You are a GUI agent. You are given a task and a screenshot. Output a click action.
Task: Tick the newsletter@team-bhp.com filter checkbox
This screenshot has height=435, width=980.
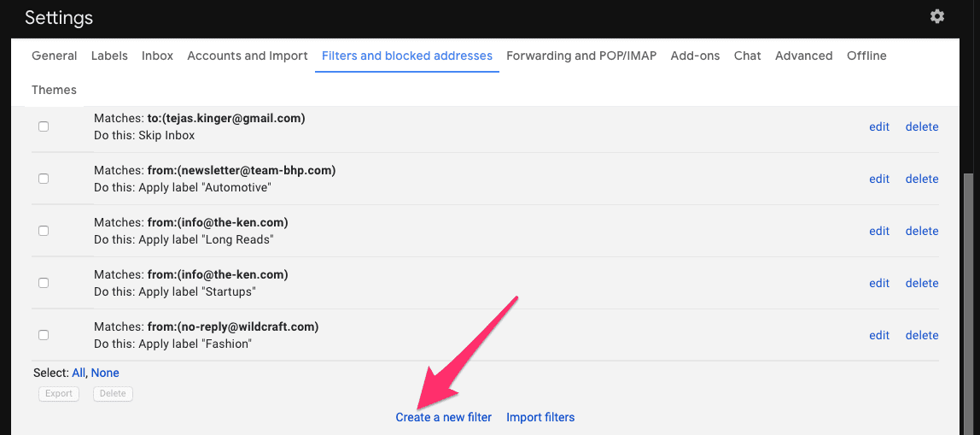point(44,179)
